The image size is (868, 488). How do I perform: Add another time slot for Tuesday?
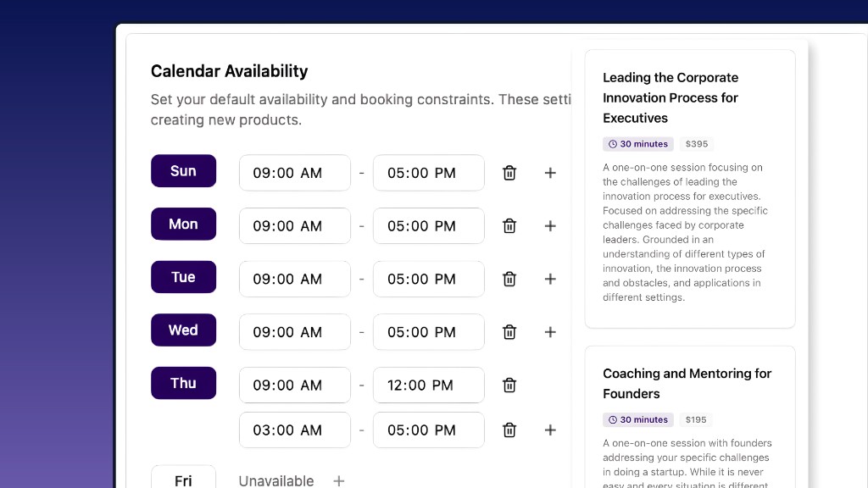pos(549,279)
